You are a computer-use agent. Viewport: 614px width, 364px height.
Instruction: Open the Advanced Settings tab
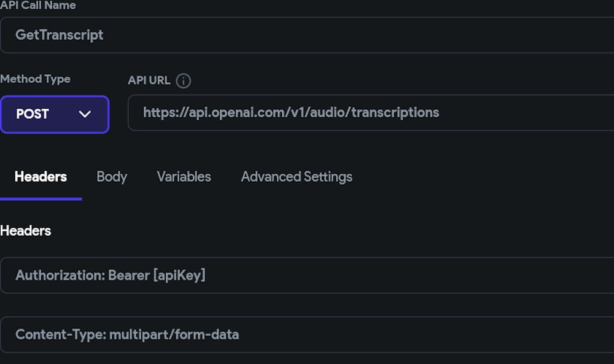297,177
